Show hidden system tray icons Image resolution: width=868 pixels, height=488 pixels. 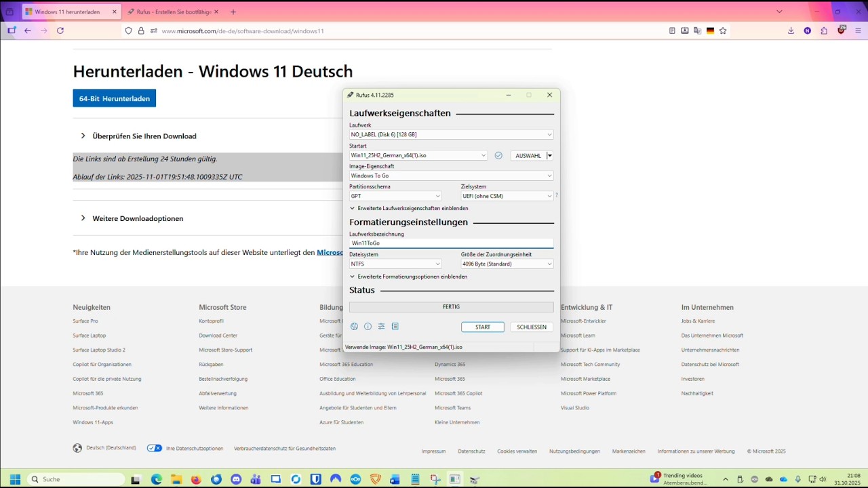pos(726,479)
